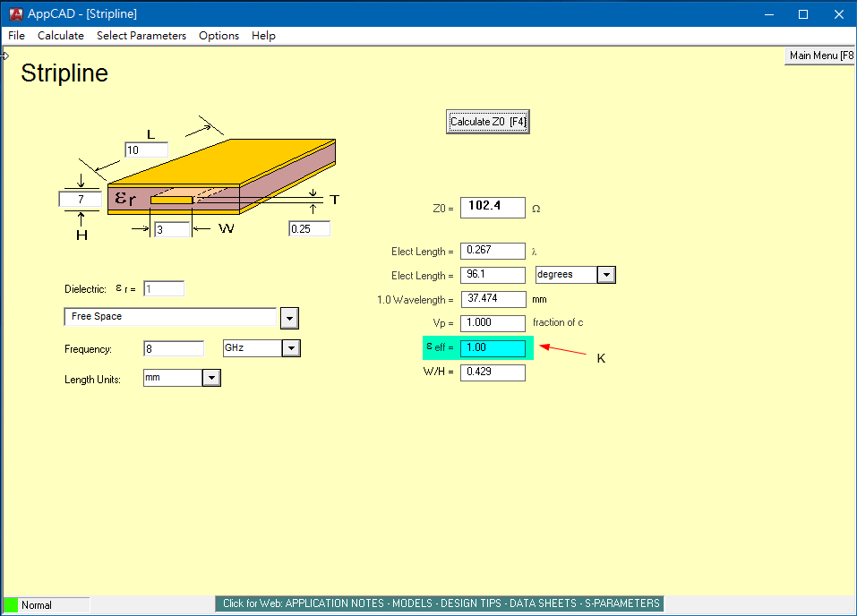This screenshot has width=857, height=616.
Task: Click the Normal status text
Action: pos(37,605)
